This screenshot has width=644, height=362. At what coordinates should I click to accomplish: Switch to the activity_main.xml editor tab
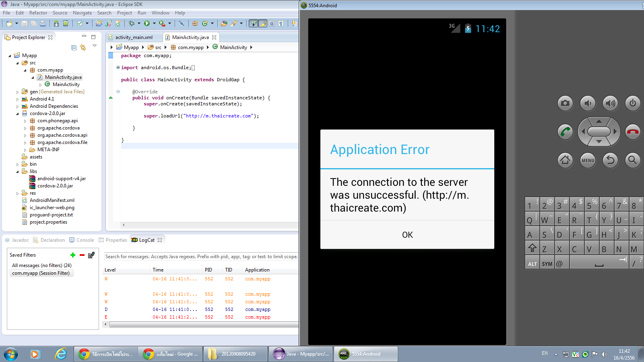(134, 37)
